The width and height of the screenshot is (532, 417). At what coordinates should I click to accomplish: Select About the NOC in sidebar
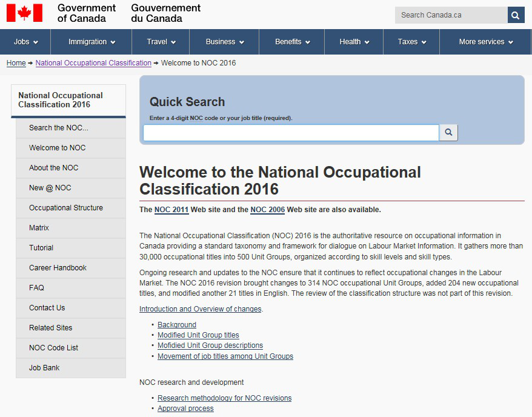point(70,168)
